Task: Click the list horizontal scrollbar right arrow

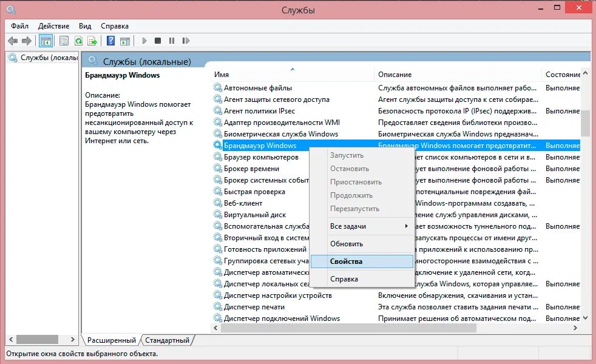Action: pyautogui.click(x=575, y=328)
